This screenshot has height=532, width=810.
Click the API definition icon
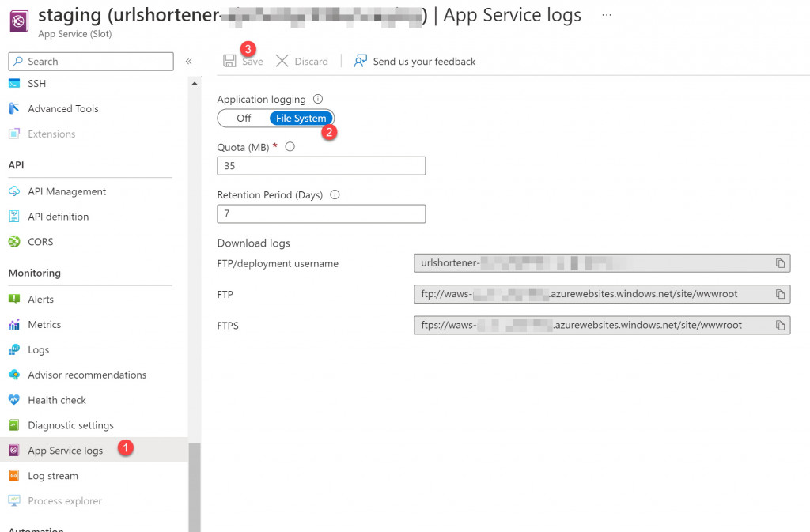tap(14, 217)
